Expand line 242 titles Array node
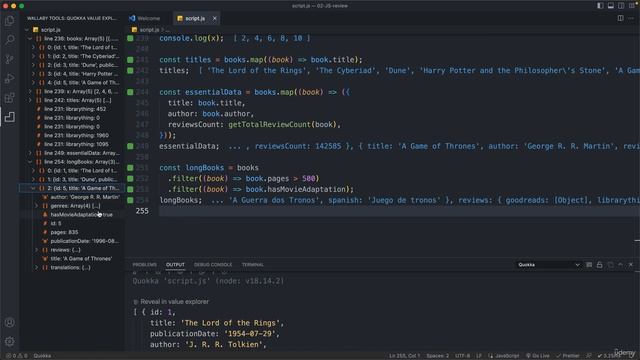 pos(30,100)
